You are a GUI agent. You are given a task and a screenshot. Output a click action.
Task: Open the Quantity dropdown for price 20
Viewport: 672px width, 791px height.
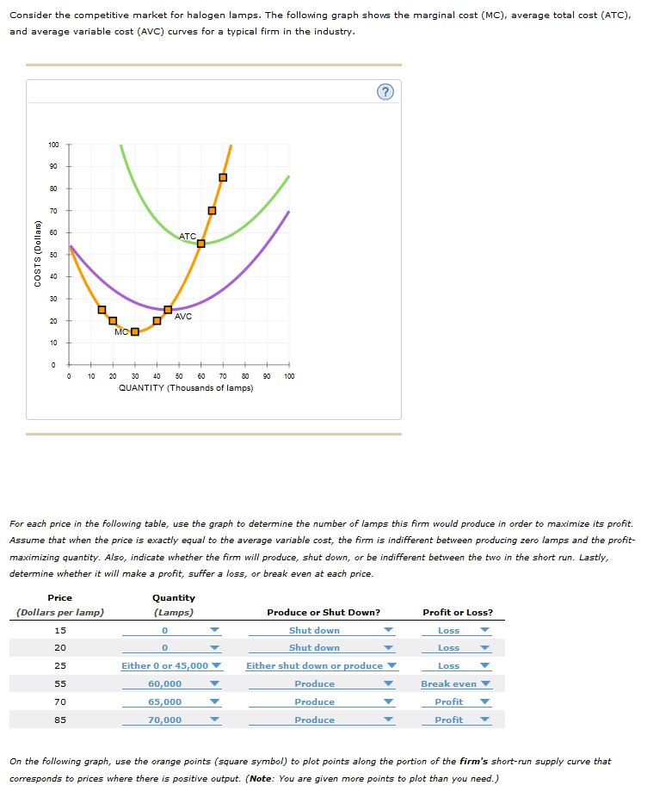(171, 648)
